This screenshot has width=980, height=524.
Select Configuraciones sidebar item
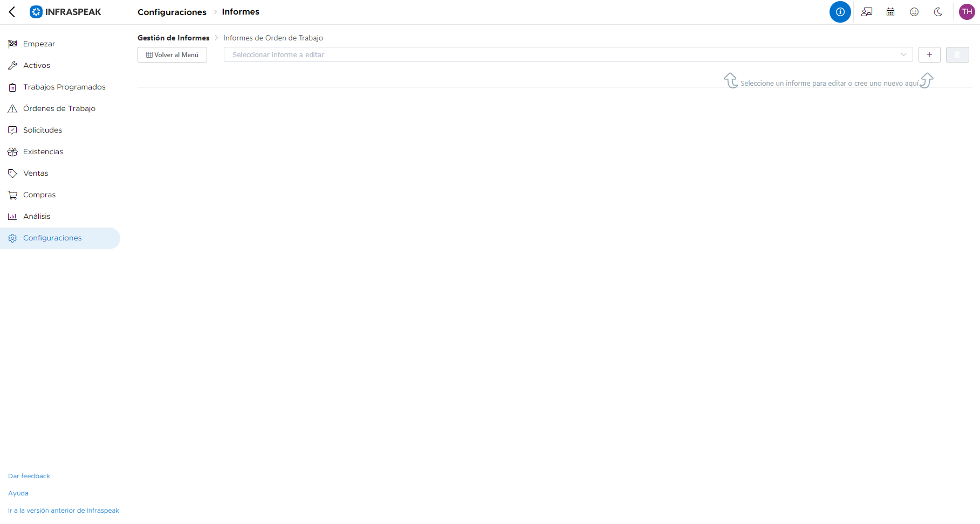click(x=60, y=238)
